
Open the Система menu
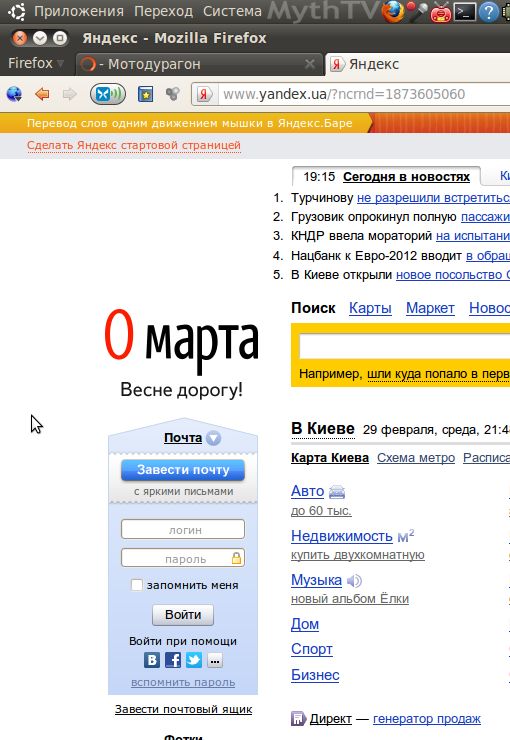[232, 11]
